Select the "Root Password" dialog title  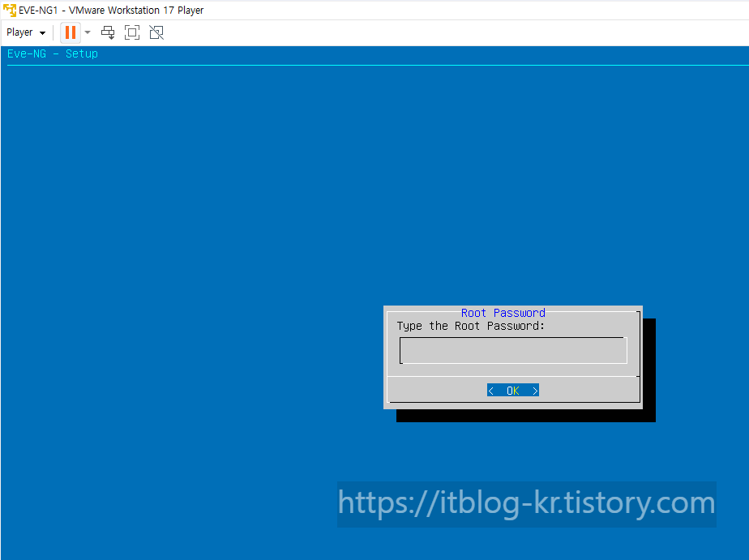503,313
